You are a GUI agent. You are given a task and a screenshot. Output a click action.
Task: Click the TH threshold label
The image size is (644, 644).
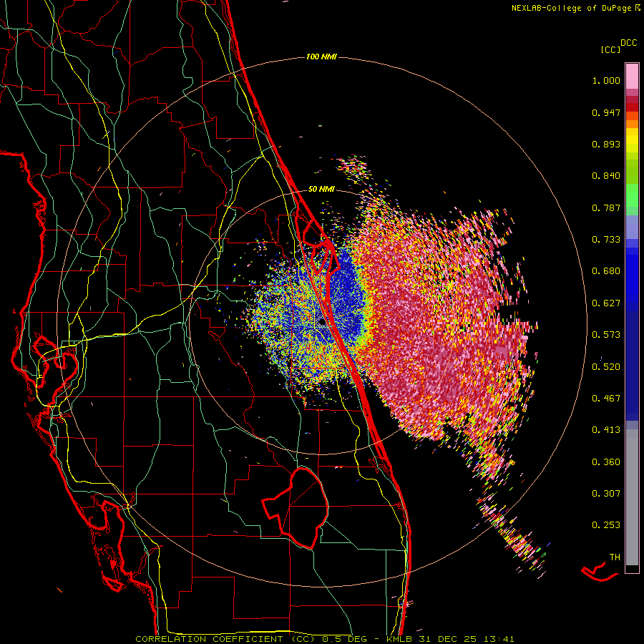point(615,557)
